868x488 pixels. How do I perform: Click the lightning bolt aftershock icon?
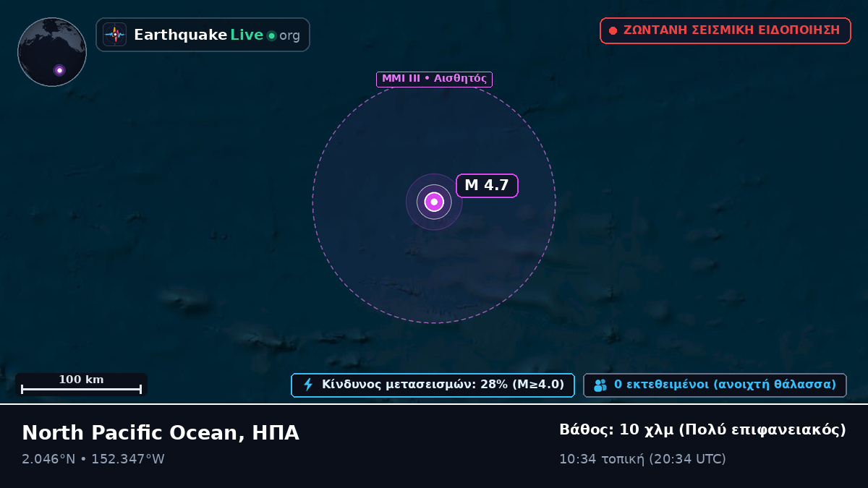coord(308,385)
